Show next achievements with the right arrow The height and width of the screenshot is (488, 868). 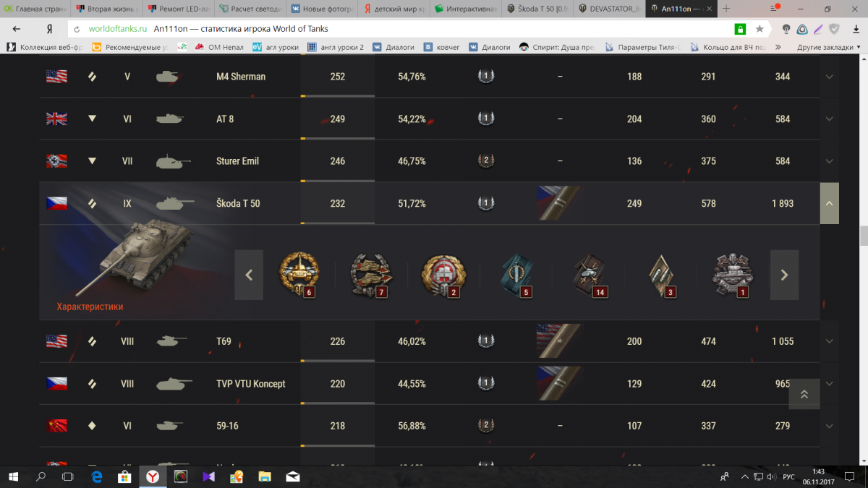(784, 275)
